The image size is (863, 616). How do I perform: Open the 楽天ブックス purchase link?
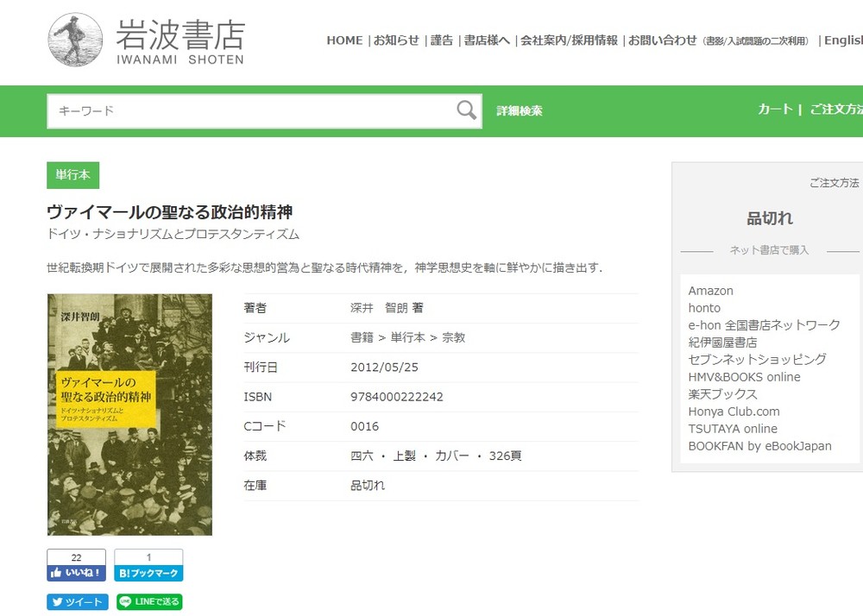721,393
